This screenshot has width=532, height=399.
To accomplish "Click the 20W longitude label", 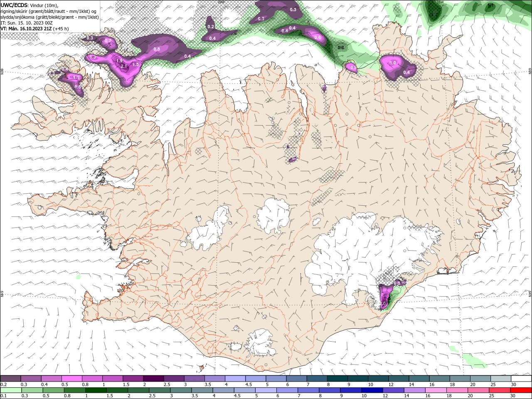I will click(221, 2).
